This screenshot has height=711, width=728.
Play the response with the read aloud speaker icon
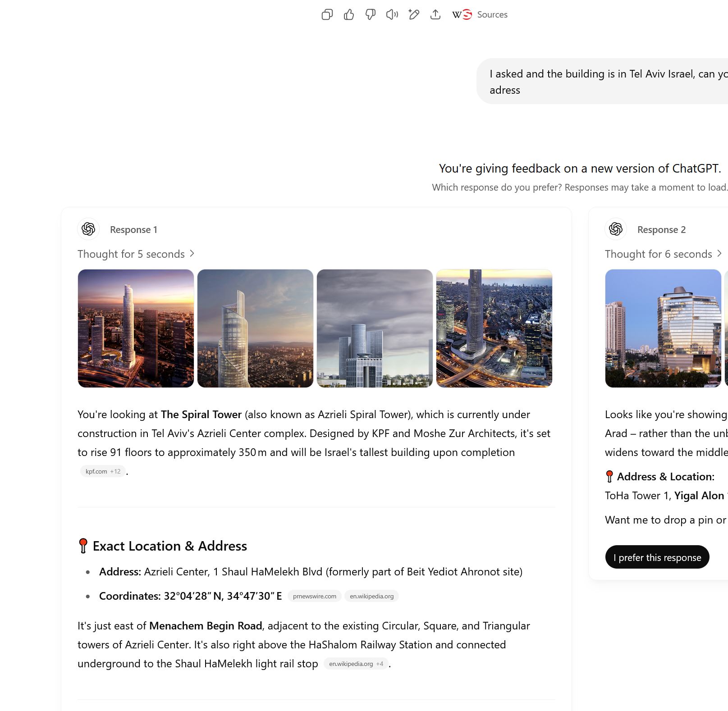(x=392, y=15)
